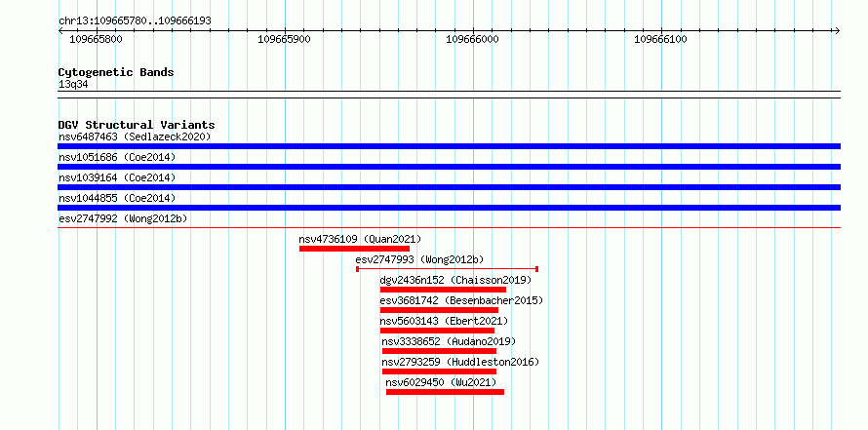Open the nsv1051686 (Coe2014) variant label

coord(117,157)
